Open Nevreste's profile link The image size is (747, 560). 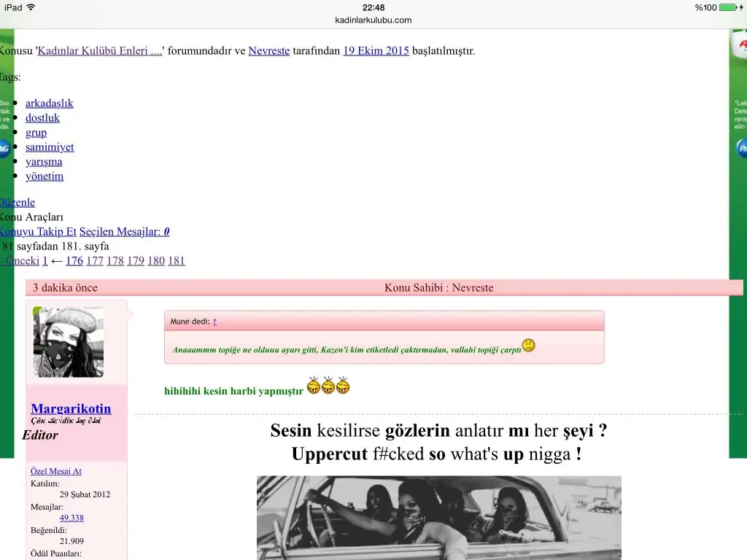coord(268,51)
